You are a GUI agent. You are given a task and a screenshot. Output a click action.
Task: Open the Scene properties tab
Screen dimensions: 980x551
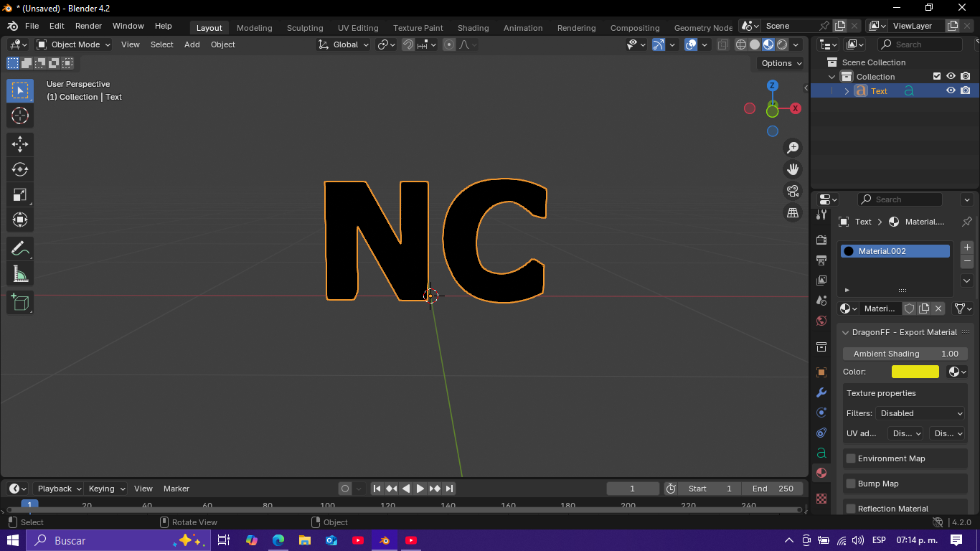click(821, 300)
